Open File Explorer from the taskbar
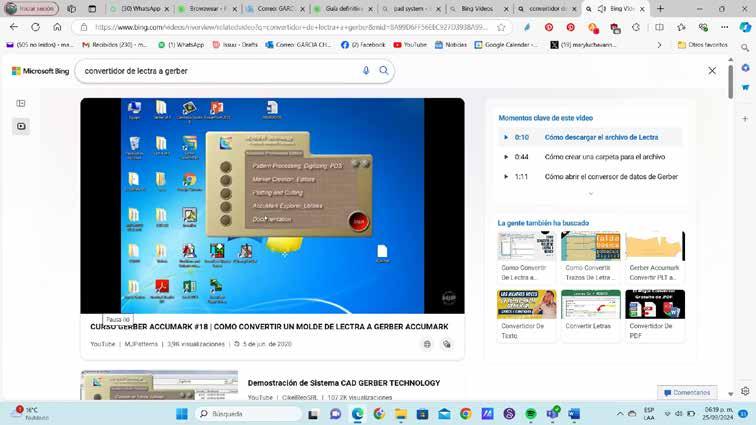Viewport: 756px width, 425px height. pyautogui.click(x=401, y=414)
